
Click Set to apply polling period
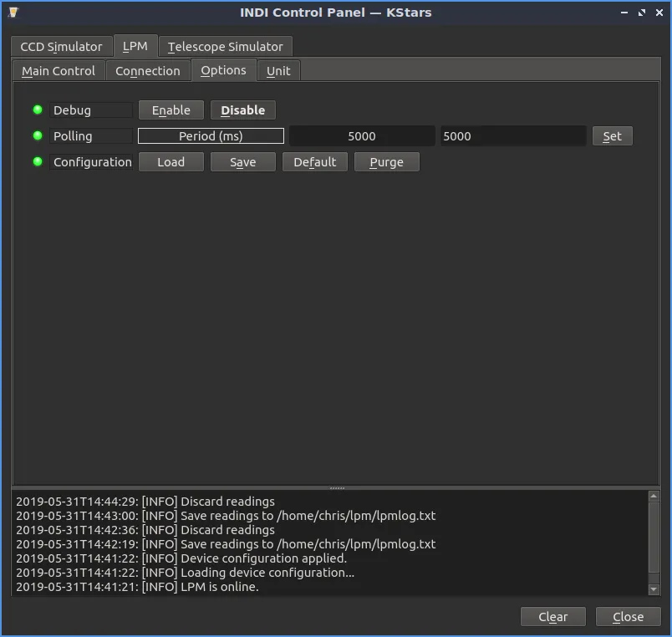point(612,136)
